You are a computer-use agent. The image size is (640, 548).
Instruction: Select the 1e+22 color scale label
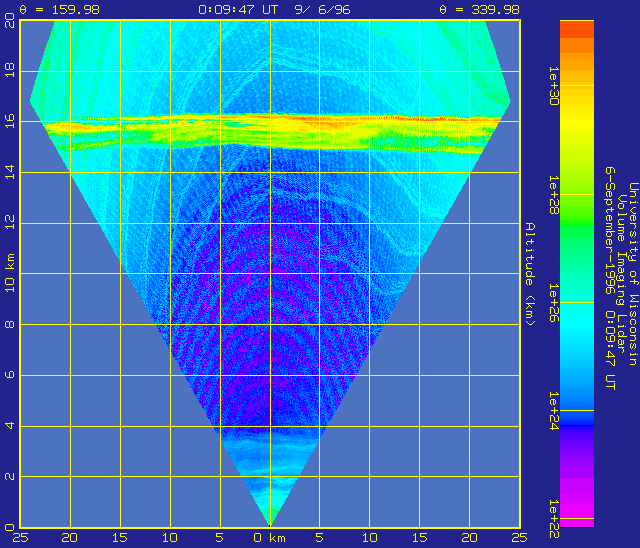(553, 519)
